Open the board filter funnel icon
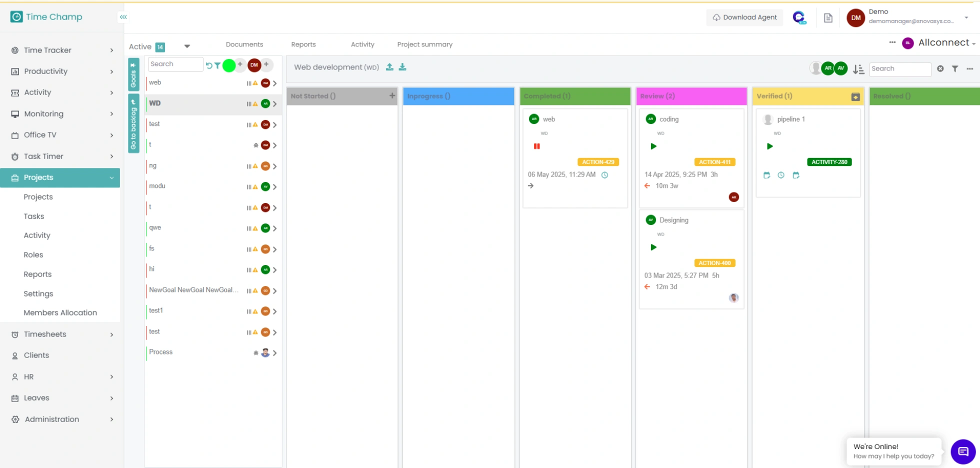 coord(955,69)
